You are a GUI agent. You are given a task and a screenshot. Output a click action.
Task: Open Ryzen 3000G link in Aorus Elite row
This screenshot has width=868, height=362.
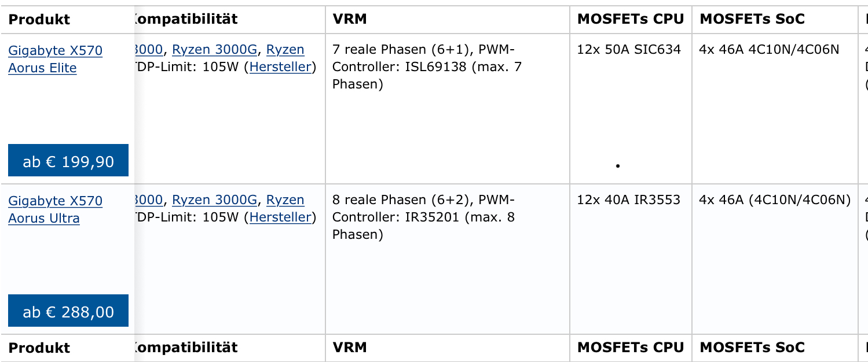[214, 50]
